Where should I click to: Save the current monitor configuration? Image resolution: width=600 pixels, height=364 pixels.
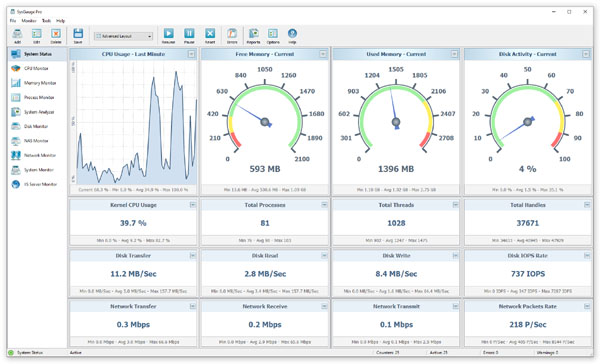click(78, 36)
